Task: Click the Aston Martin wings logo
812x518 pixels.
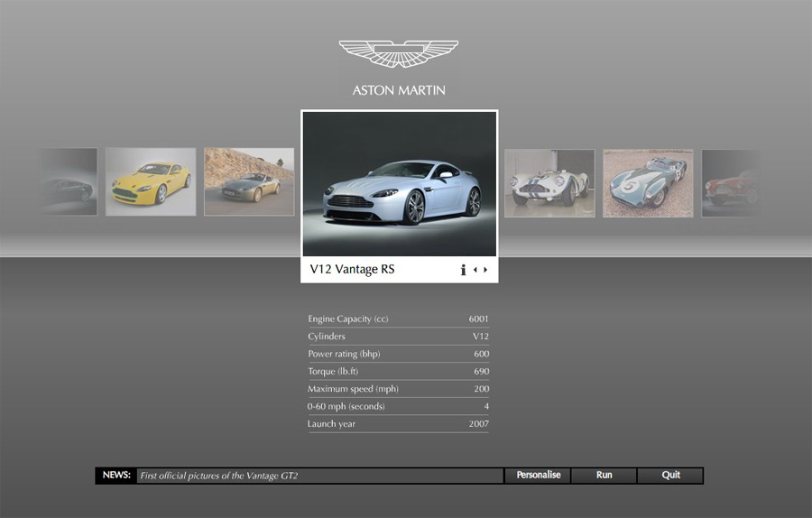Action: [x=399, y=54]
